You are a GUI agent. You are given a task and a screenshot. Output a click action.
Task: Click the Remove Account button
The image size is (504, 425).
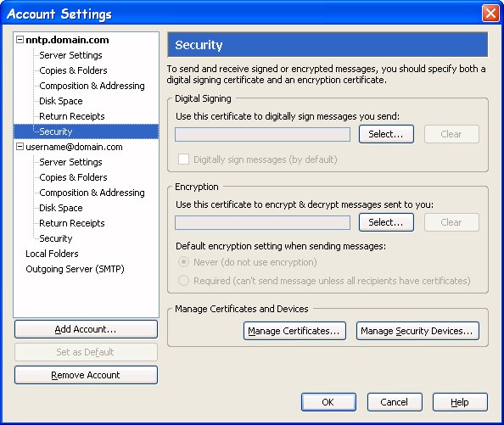pos(86,375)
